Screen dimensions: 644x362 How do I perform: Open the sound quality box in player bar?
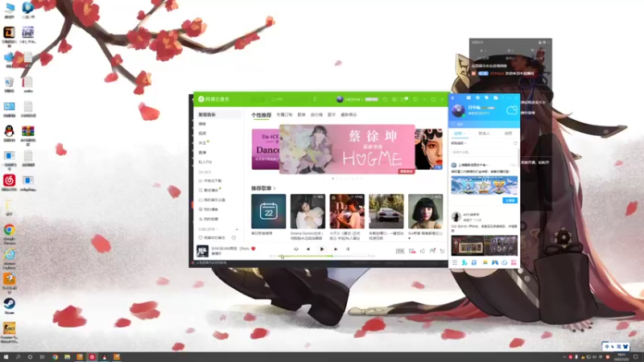399,251
